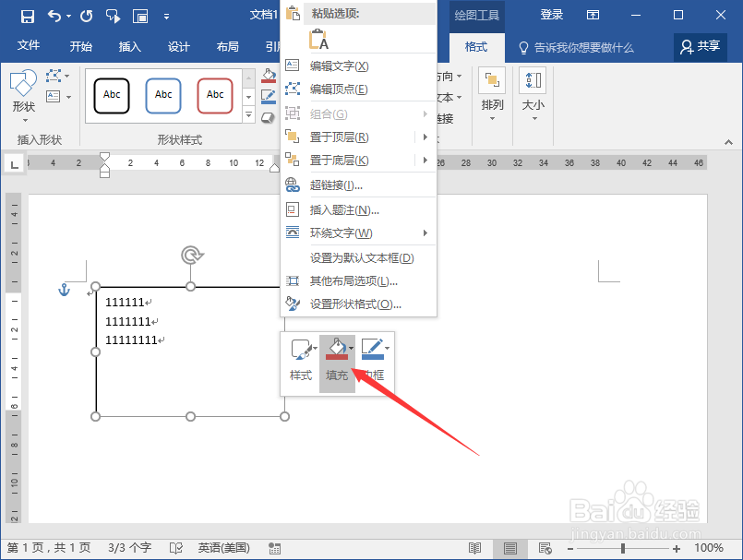743x560 pixels.
Task: Expand the 环绕文字 submenu
Action: point(424,233)
